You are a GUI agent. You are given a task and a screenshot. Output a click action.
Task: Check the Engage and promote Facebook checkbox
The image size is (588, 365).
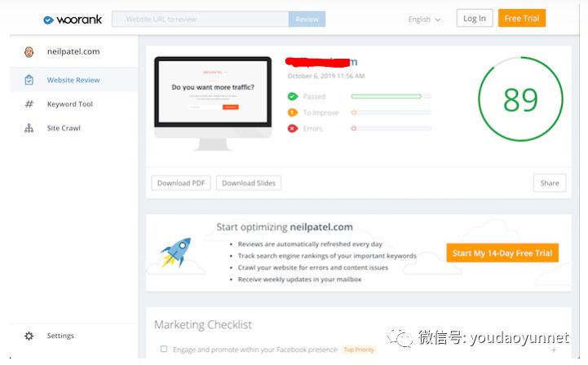163,349
